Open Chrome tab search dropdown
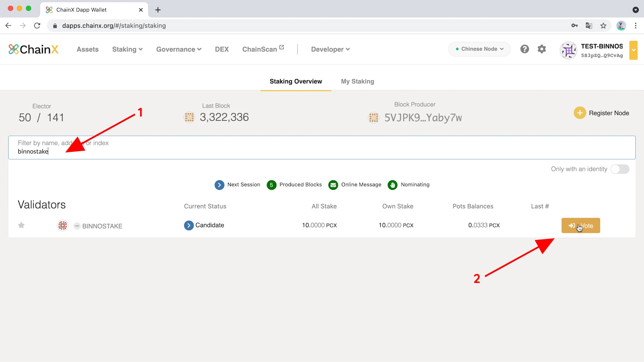The height and width of the screenshot is (362, 644). pos(635,10)
